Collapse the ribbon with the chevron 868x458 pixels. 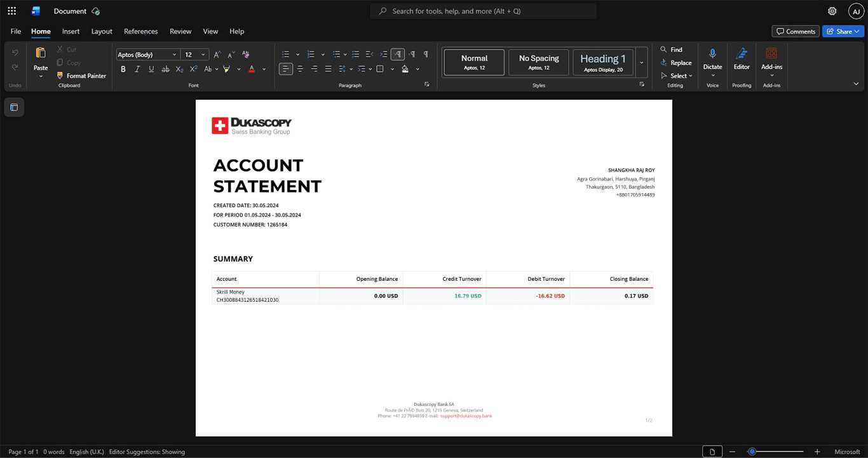click(x=856, y=84)
